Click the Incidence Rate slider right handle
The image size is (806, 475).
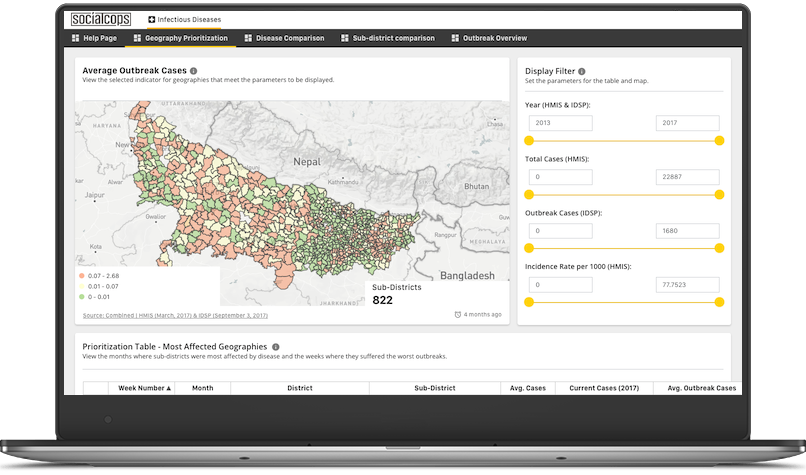click(x=719, y=302)
